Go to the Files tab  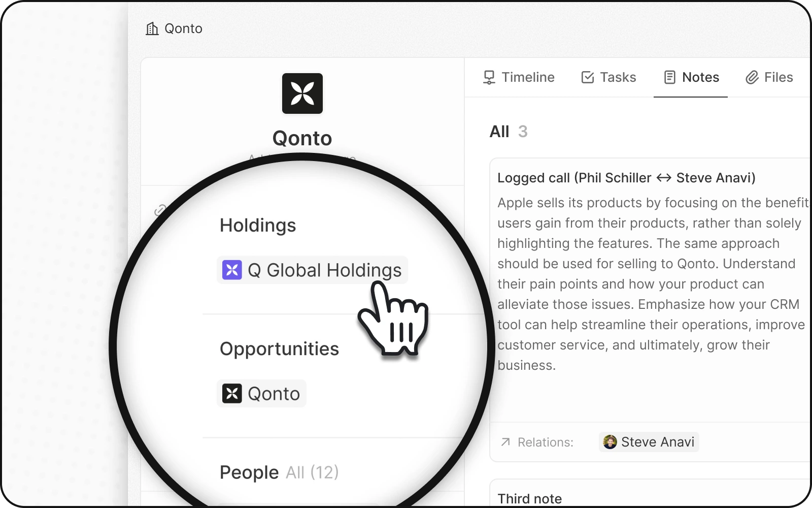[x=778, y=77]
